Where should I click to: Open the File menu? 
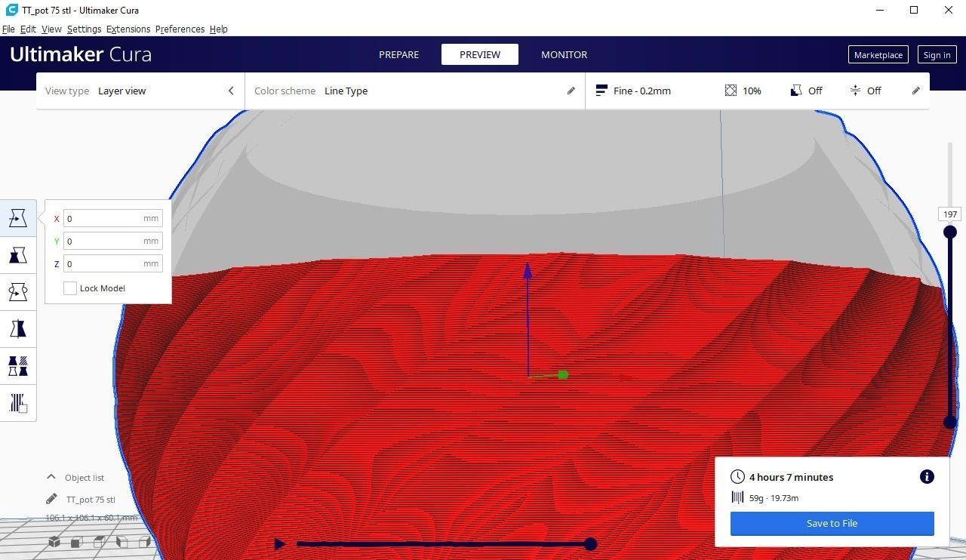(8, 29)
